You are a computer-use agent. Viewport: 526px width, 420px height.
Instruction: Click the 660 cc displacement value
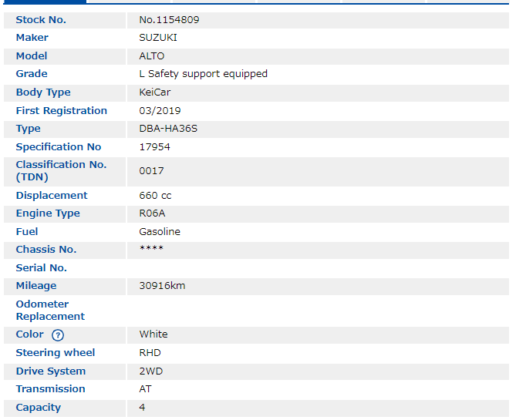click(155, 196)
